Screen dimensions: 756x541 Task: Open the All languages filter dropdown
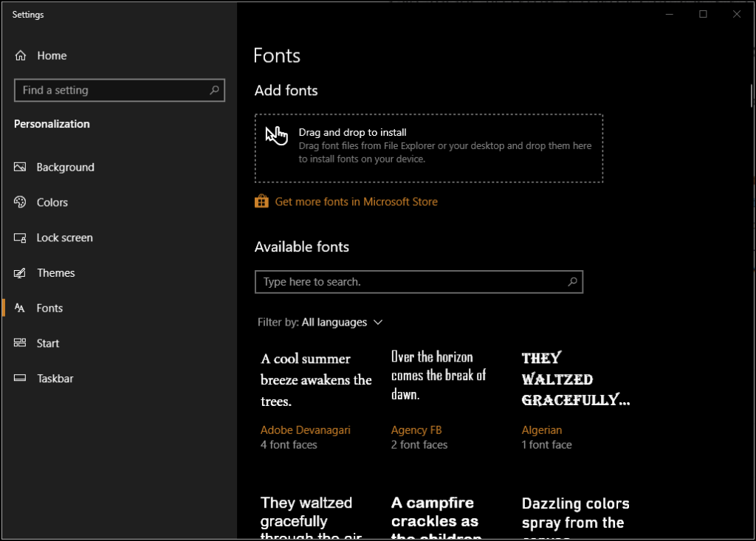tap(341, 322)
